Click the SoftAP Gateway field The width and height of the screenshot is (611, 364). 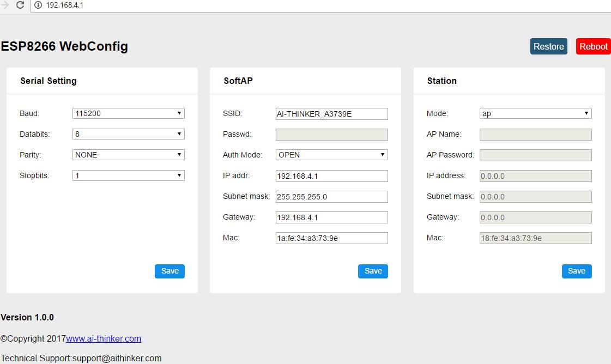point(331,217)
